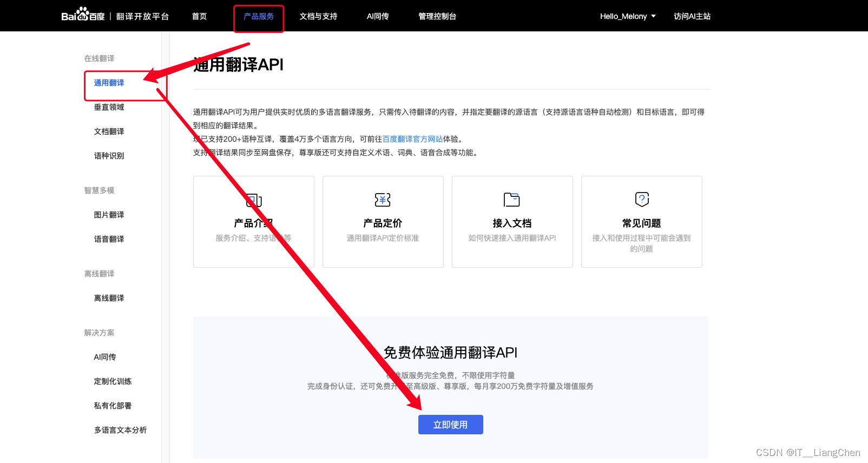This screenshot has height=463, width=868.
Task: Expand the Hello_Melony account dropdown arrow
Action: (653, 16)
